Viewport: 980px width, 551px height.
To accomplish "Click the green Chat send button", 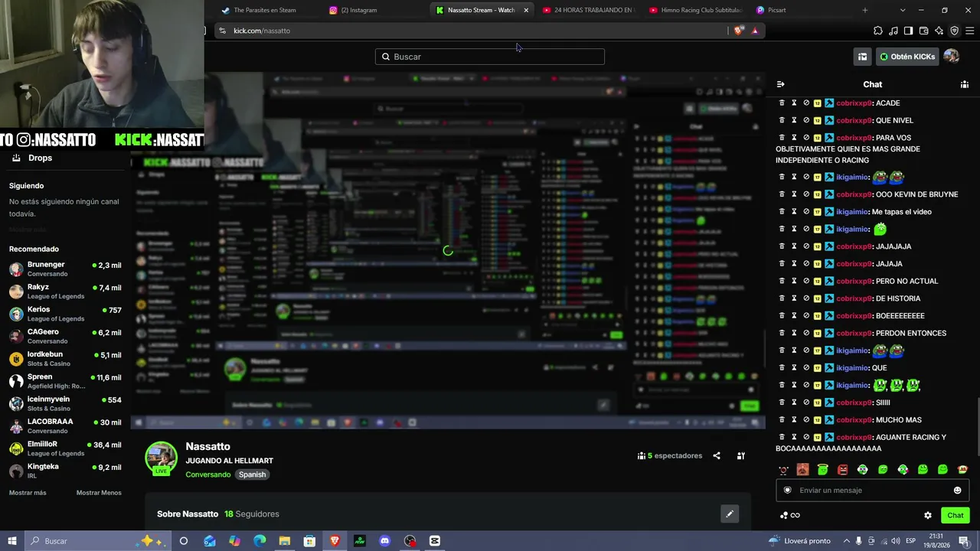I will coord(955,516).
